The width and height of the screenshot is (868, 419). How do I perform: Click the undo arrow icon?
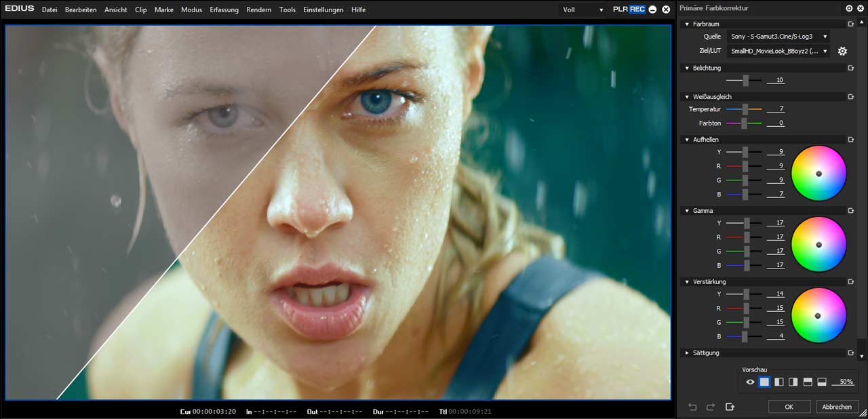692,407
